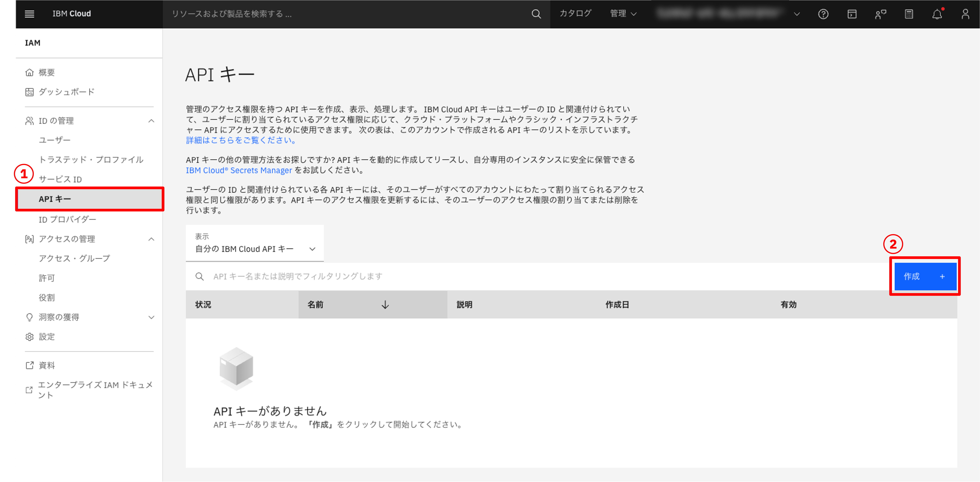The width and height of the screenshot is (980, 482).
Task: Click the API key filter search field
Action: 533,276
